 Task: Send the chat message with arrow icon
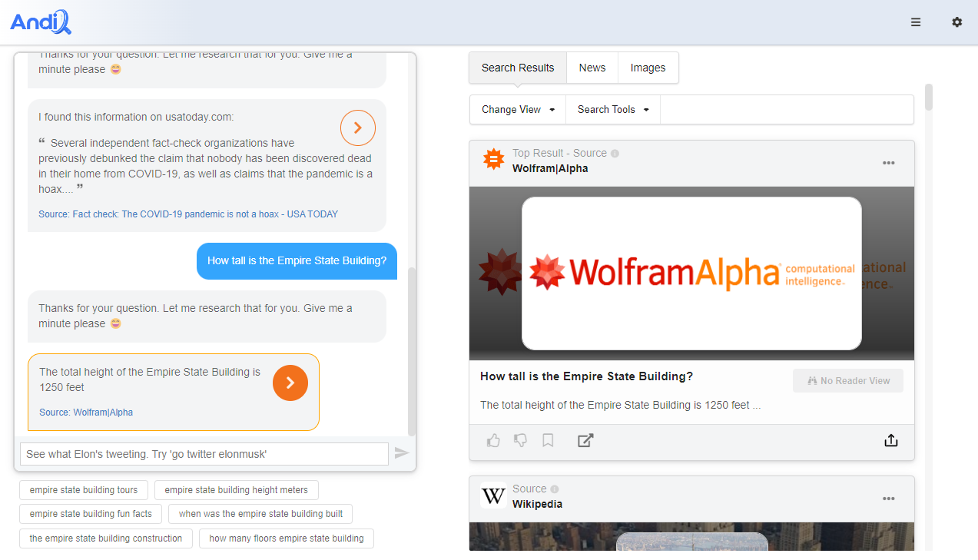402,453
